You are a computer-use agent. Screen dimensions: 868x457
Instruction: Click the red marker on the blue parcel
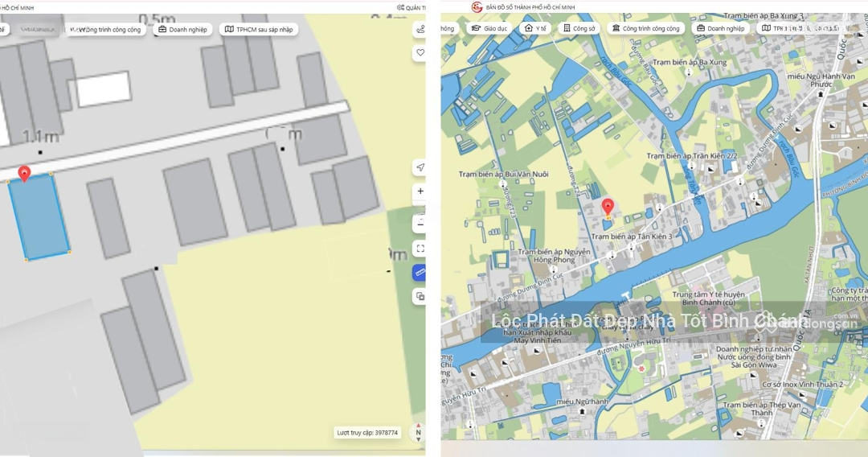24,174
